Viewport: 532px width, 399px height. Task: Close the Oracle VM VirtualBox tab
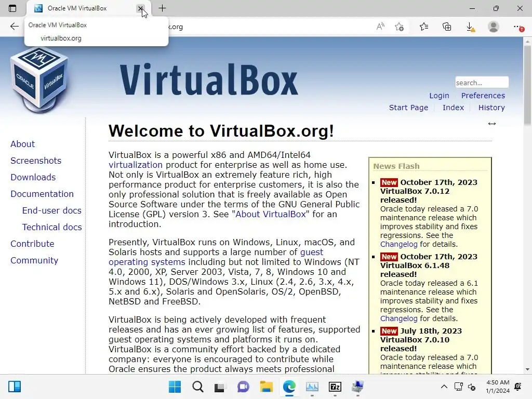[x=140, y=8]
